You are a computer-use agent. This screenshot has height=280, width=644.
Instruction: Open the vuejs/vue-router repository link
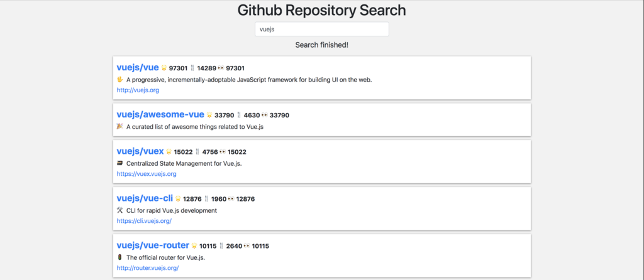[x=153, y=245]
